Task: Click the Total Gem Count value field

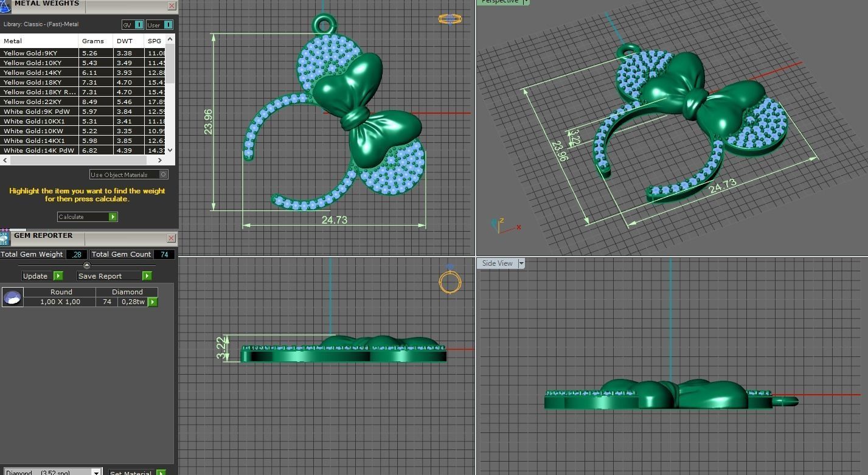Action: click(x=164, y=254)
